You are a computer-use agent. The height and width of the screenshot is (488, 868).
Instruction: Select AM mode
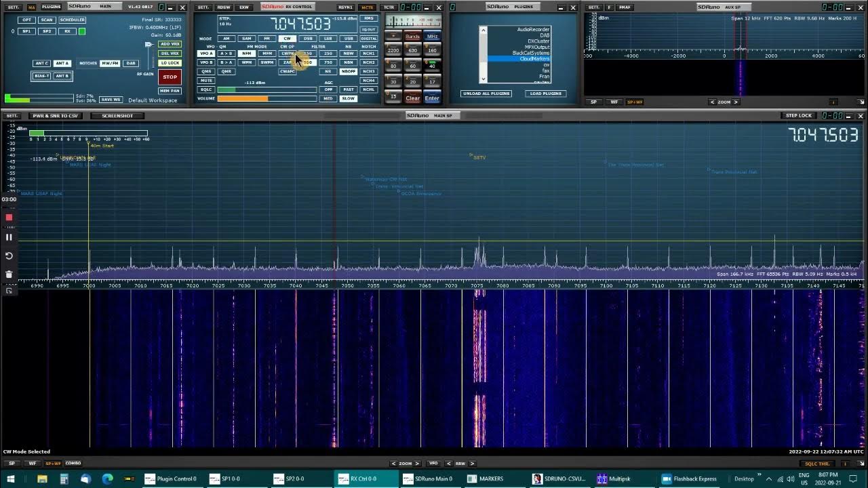coord(226,39)
